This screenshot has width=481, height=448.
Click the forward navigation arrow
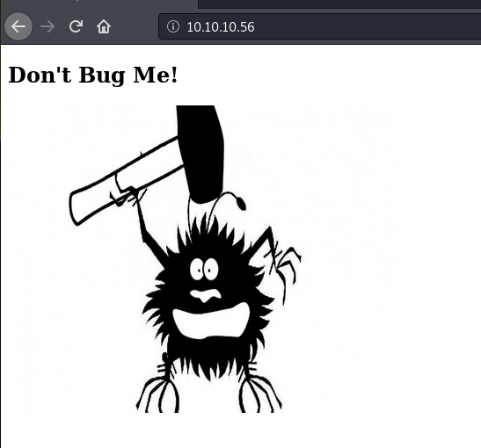[x=47, y=26]
